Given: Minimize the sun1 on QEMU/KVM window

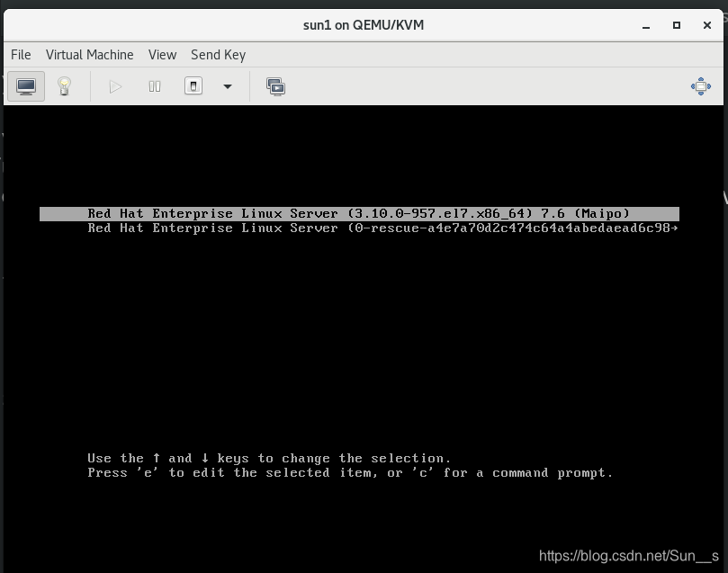Looking at the screenshot, I should 646,25.
